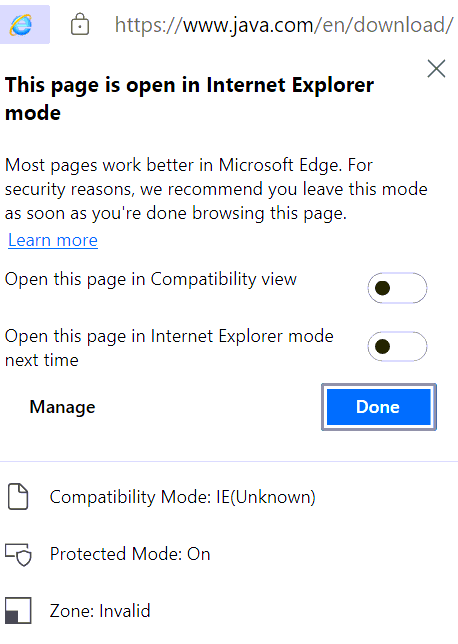
Task: Click the Protected Mode shield icon
Action: click(x=18, y=554)
